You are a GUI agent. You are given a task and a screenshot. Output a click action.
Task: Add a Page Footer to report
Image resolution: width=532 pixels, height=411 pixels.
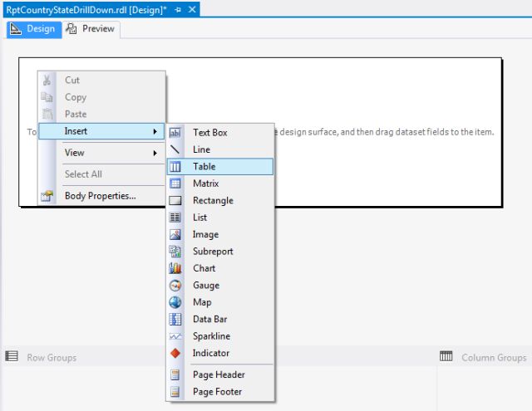point(220,392)
